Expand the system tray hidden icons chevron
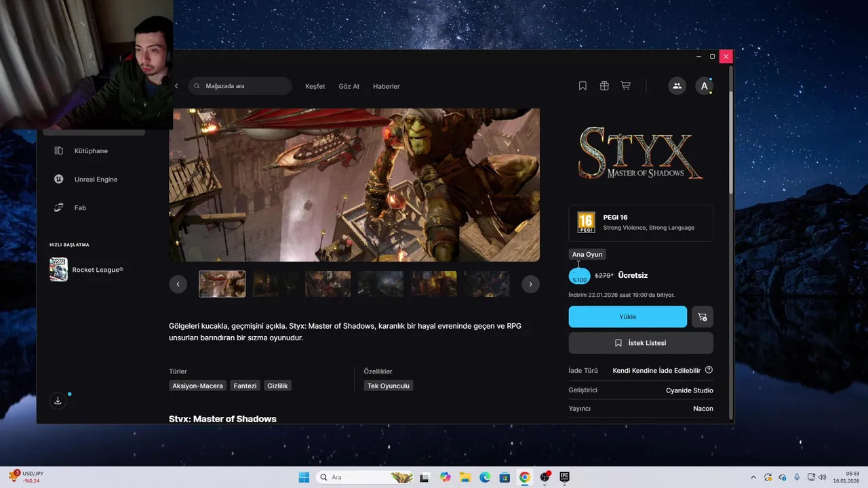The height and width of the screenshot is (488, 868). (x=754, y=477)
